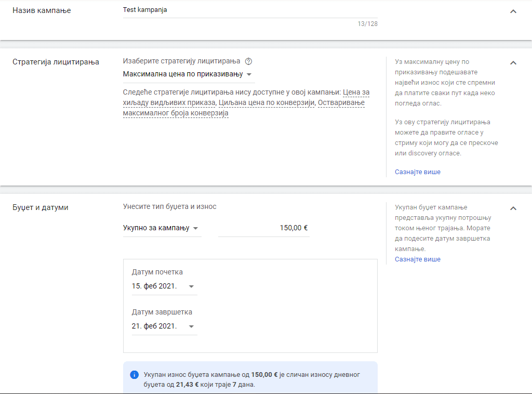Open Сазнајте више link in bidding strategy help
The width and height of the screenshot is (532, 394).
417,172
